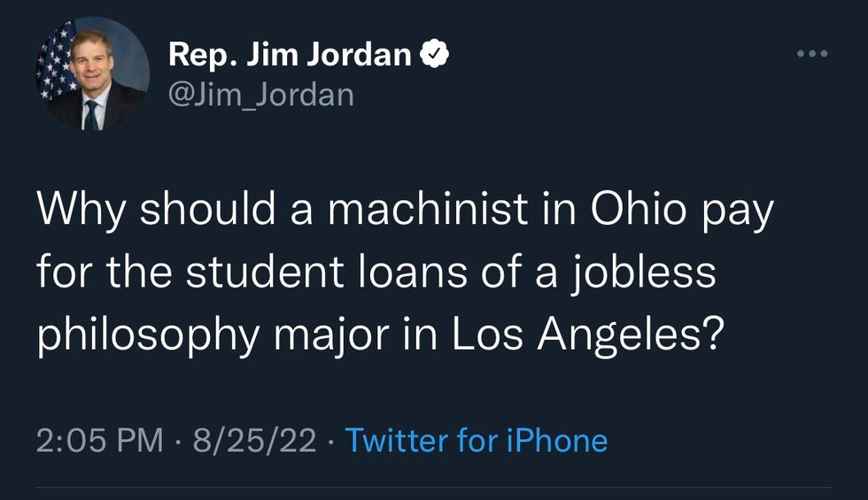Visit the @Jim_Jordan handle link

(x=260, y=93)
